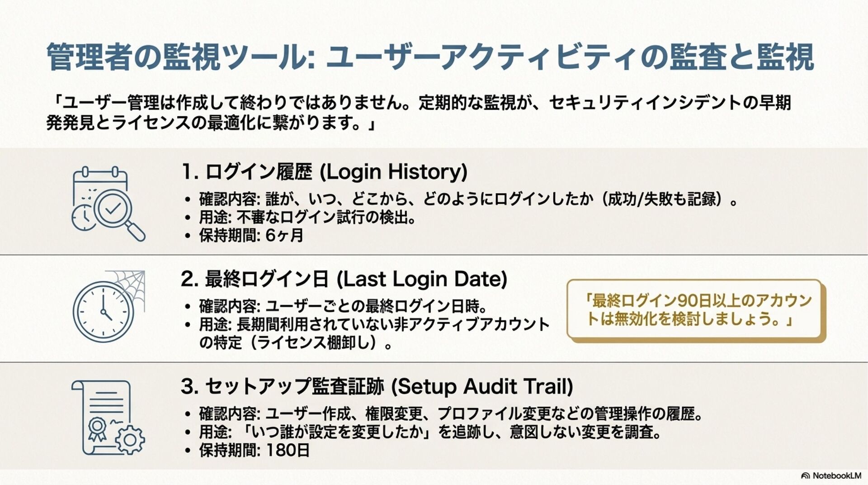This screenshot has width=868, height=485.
Task: Click heading 2. 最終ログイン日 (Last Login Date)
Action: (x=344, y=279)
